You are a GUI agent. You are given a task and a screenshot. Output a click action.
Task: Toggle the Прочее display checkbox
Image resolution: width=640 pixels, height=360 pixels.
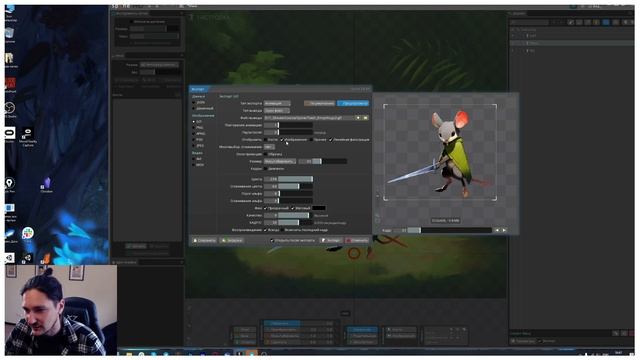pyautogui.click(x=311, y=140)
